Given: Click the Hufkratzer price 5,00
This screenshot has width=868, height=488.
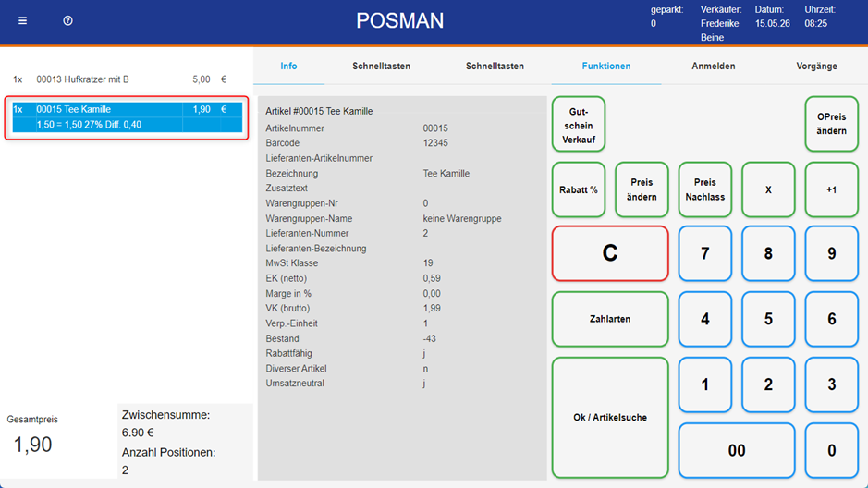Looking at the screenshot, I should tap(202, 79).
